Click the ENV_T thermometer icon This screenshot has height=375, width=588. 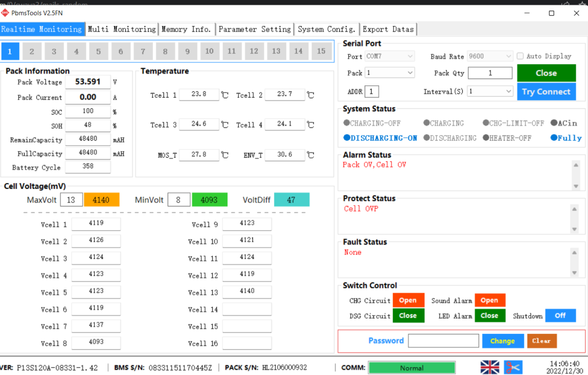tap(310, 155)
